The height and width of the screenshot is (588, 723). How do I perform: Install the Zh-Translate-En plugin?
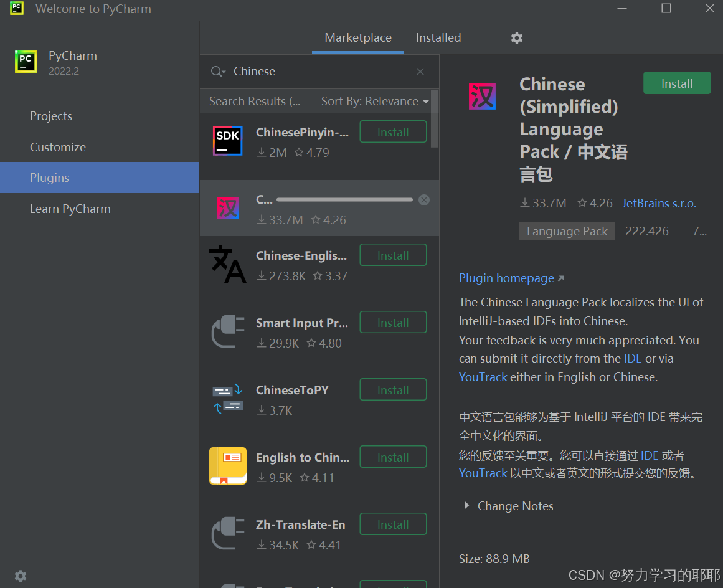tap(393, 524)
